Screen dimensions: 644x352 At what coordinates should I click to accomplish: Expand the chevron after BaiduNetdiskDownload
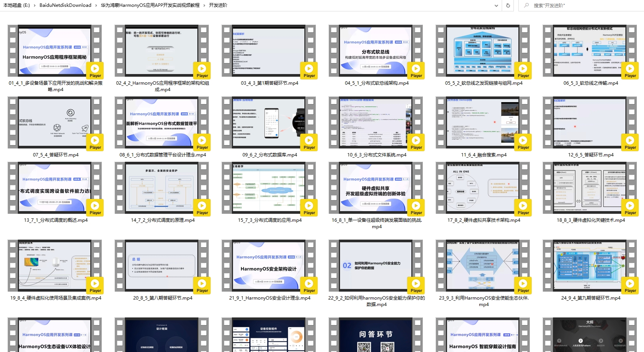[x=96, y=5]
